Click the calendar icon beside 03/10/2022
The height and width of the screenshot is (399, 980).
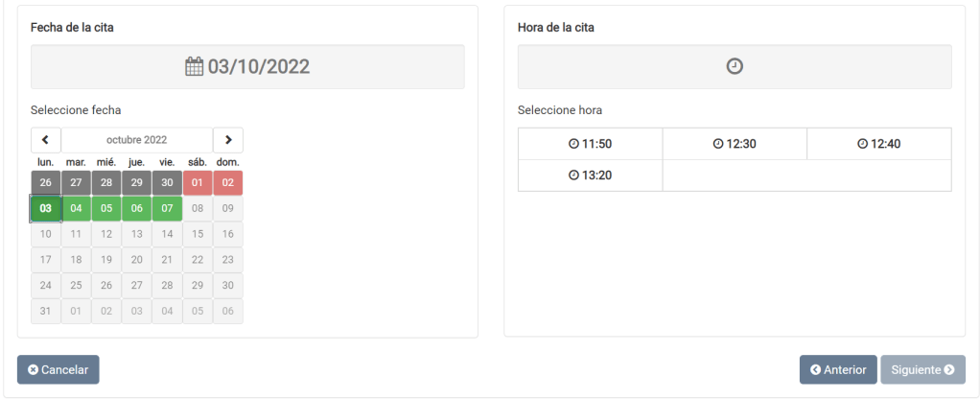(194, 67)
